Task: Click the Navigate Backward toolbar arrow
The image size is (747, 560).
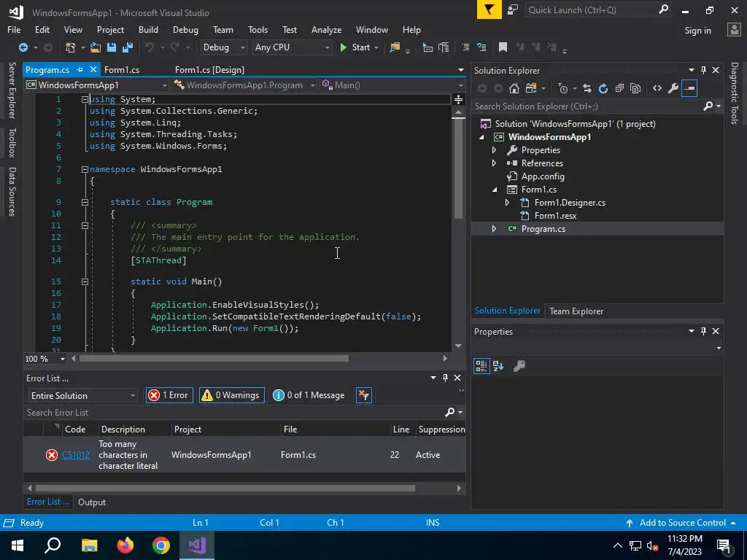Action: (23, 47)
